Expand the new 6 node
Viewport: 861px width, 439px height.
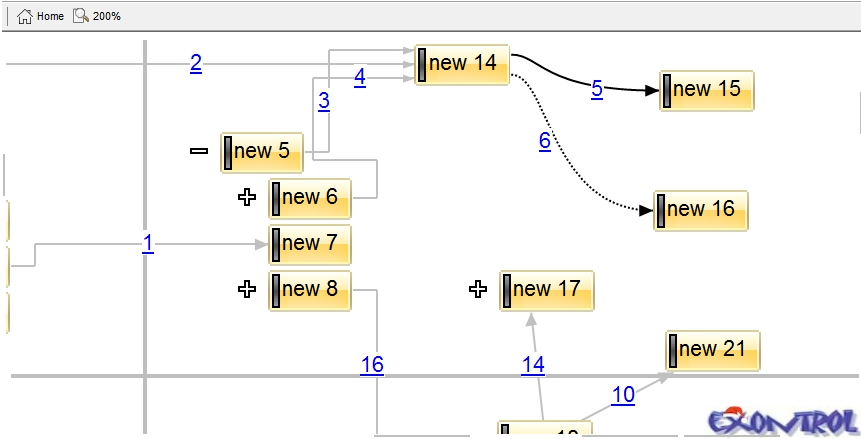[x=247, y=198]
